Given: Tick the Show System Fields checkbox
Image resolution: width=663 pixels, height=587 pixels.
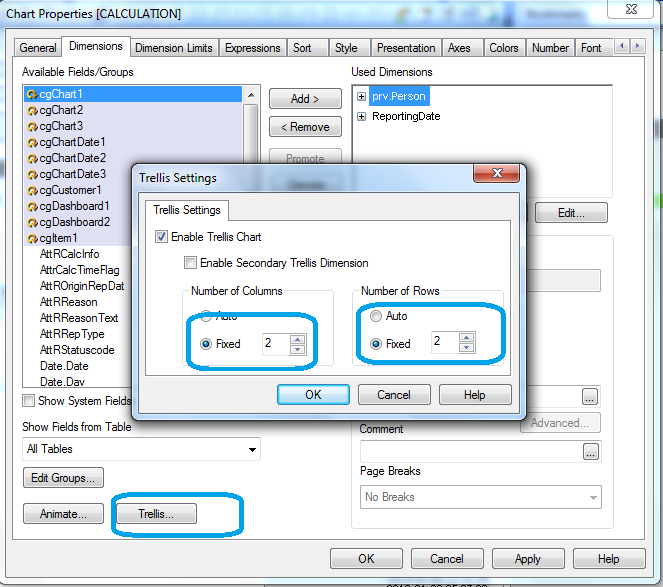Looking at the screenshot, I should click(28, 400).
